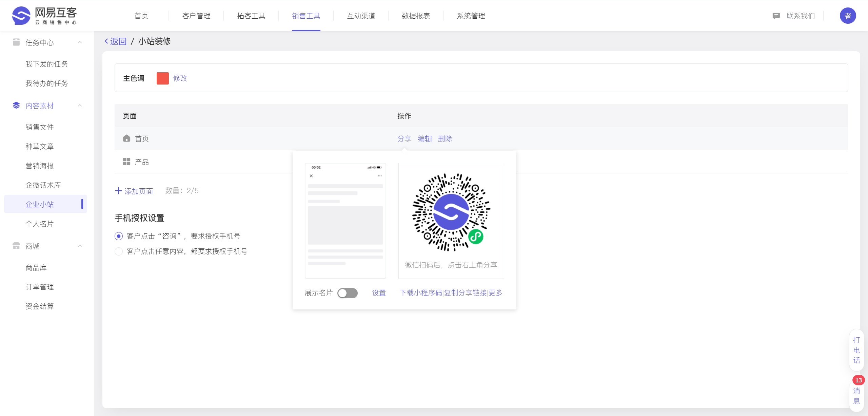Open 企微话术库 in sidebar

pos(43,185)
